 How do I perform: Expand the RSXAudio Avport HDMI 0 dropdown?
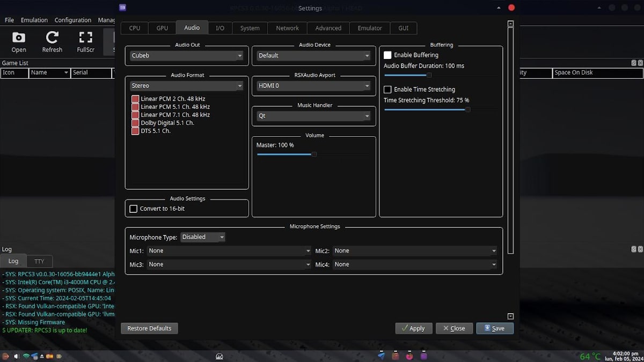tap(314, 86)
